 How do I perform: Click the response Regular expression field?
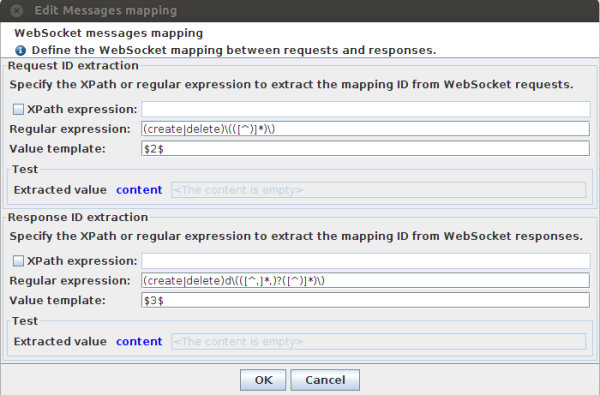coord(365,281)
